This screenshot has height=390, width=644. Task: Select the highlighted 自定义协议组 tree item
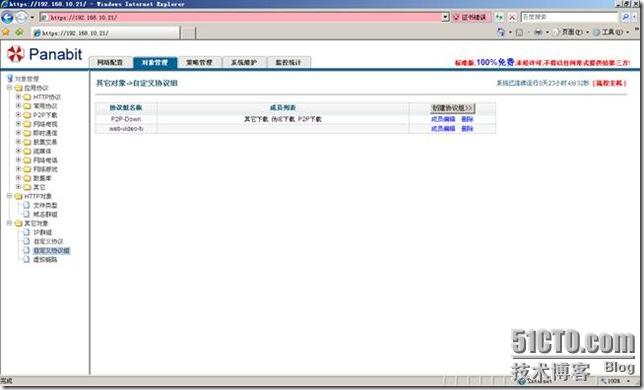coord(51,250)
